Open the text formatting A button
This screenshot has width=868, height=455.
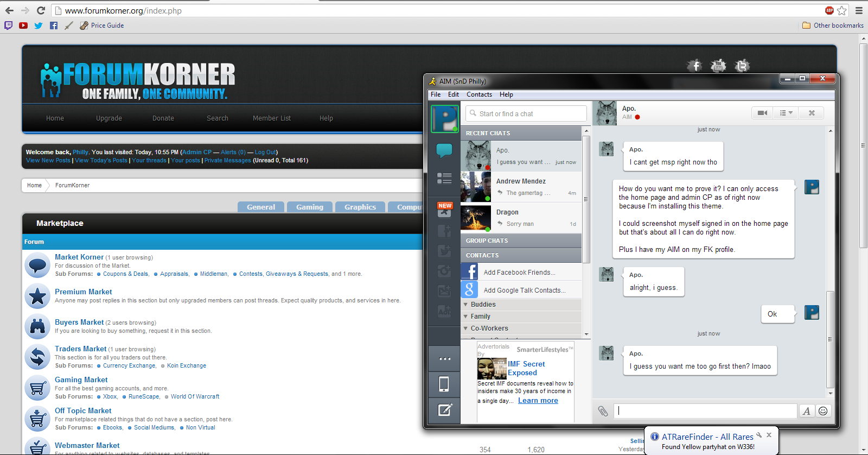coord(807,411)
